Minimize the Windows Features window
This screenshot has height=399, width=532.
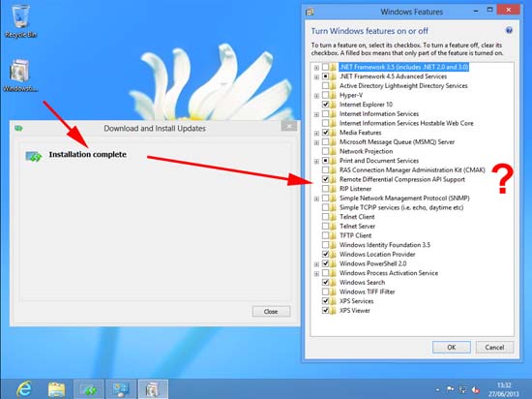476,11
